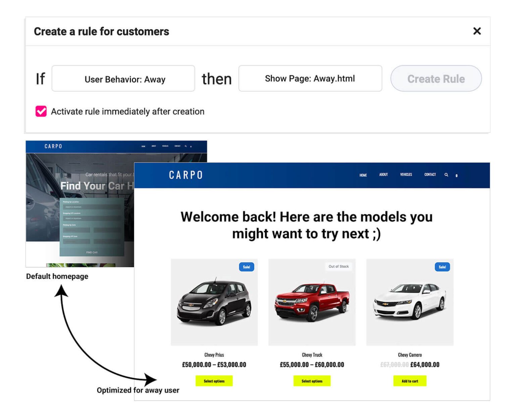Toggle the Sale badge on the Chevy Prius
Screen dimensions: 516x420
246,267
